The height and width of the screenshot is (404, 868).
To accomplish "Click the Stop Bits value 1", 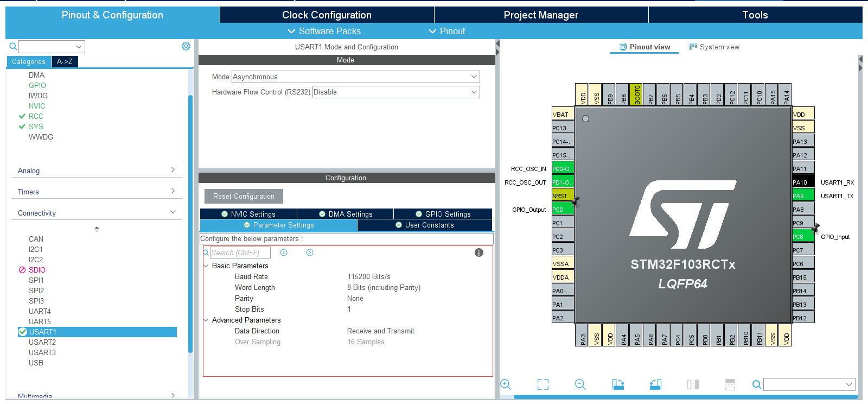I will click(x=349, y=309).
